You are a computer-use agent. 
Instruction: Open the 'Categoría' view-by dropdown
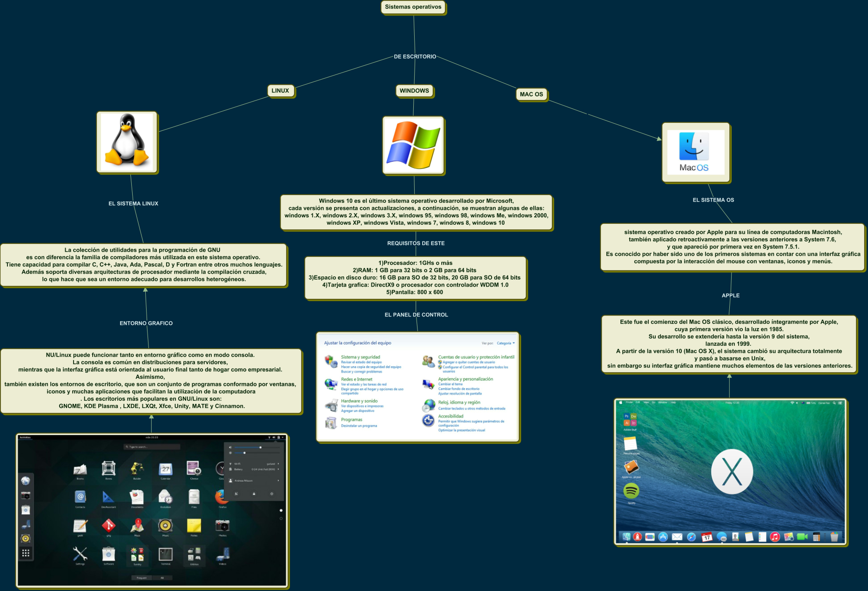coord(505,343)
